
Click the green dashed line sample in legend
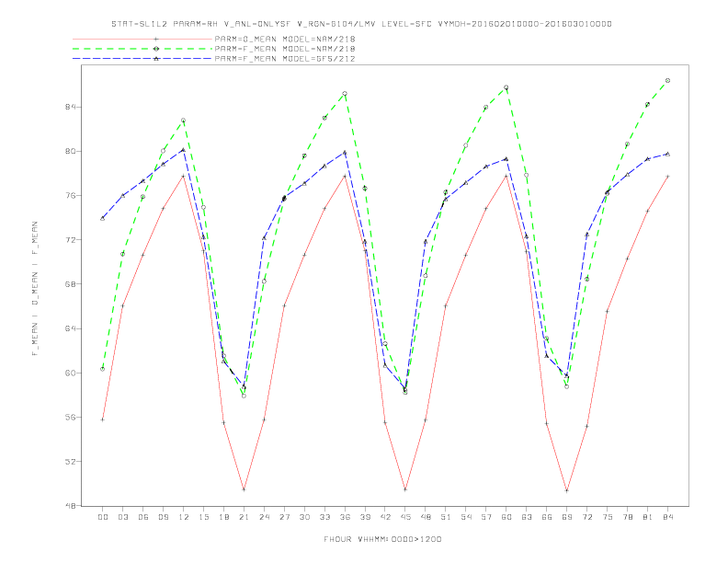(142, 49)
